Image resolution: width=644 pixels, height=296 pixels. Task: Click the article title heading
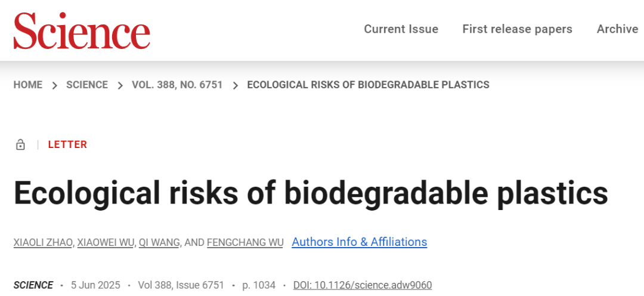[x=311, y=193]
